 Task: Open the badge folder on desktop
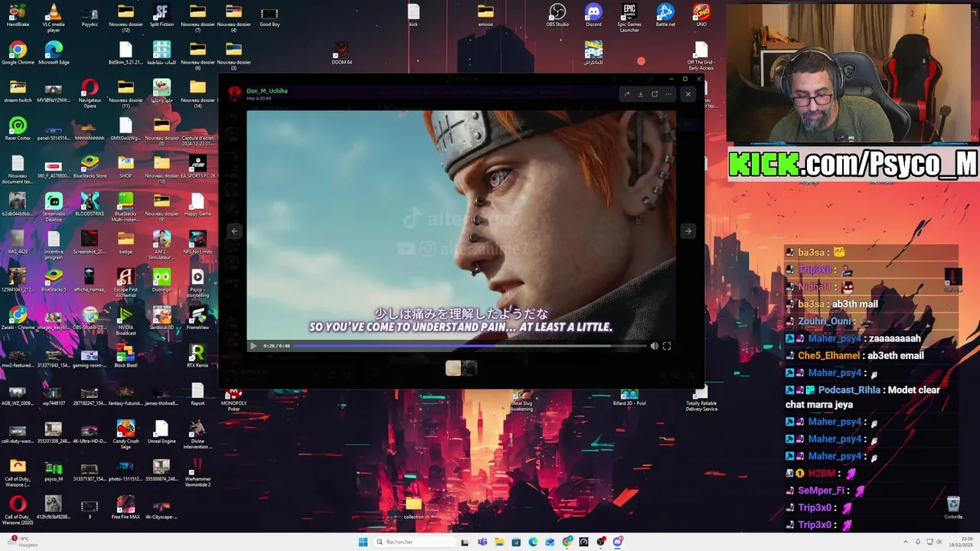tap(126, 242)
